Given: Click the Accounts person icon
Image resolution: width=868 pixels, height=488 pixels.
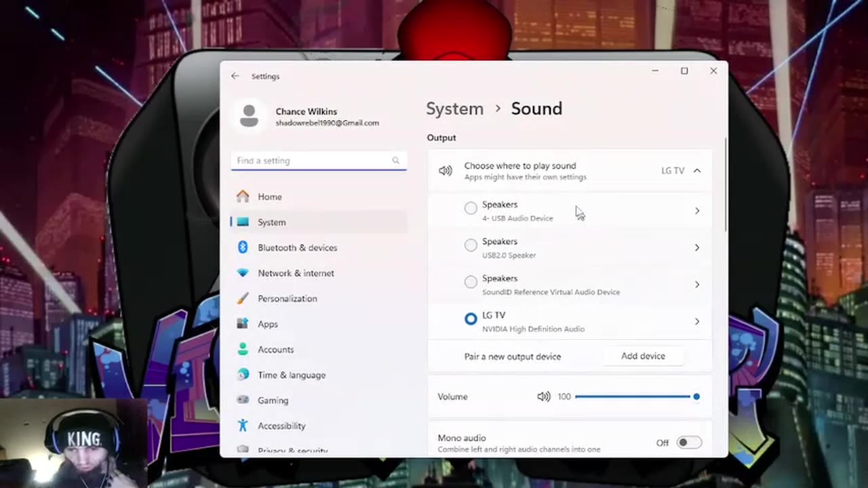Looking at the screenshot, I should pyautogui.click(x=243, y=349).
